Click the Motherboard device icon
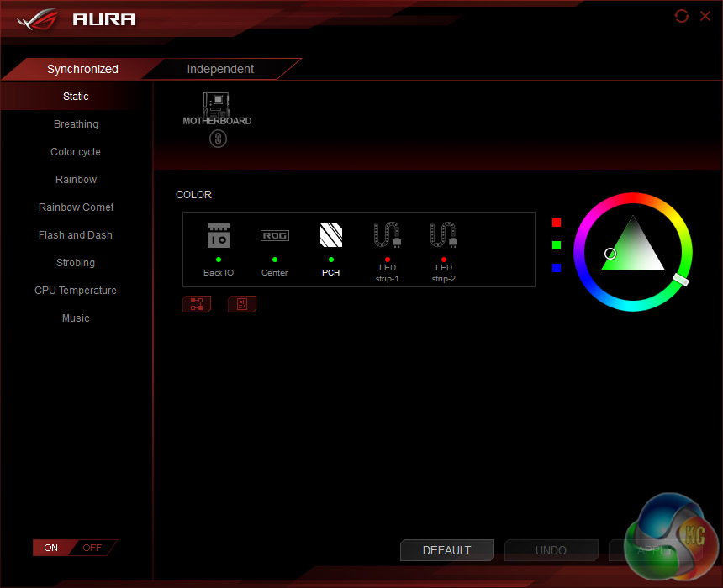The height and width of the screenshot is (588, 723). pos(216,105)
